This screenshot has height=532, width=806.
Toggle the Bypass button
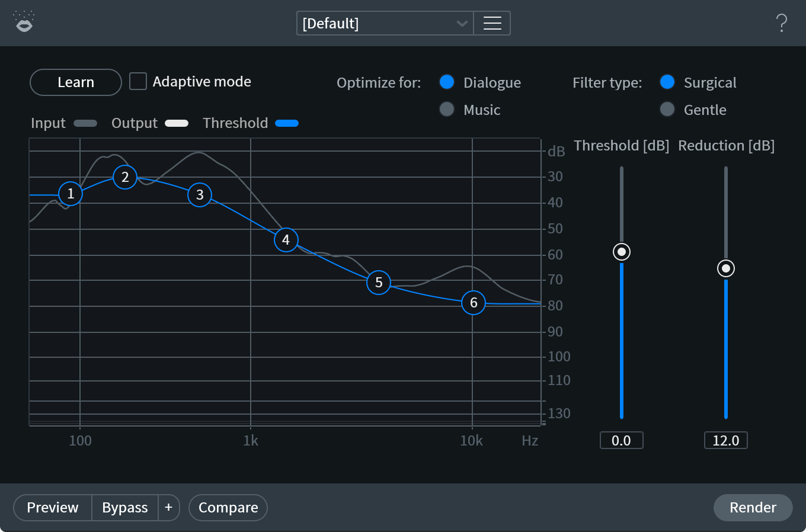[125, 508]
